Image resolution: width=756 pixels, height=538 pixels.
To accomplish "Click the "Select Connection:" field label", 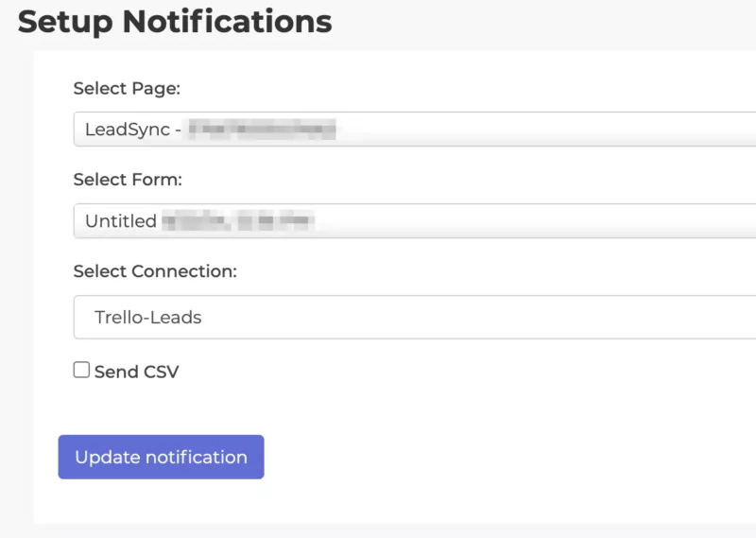I will point(155,271).
